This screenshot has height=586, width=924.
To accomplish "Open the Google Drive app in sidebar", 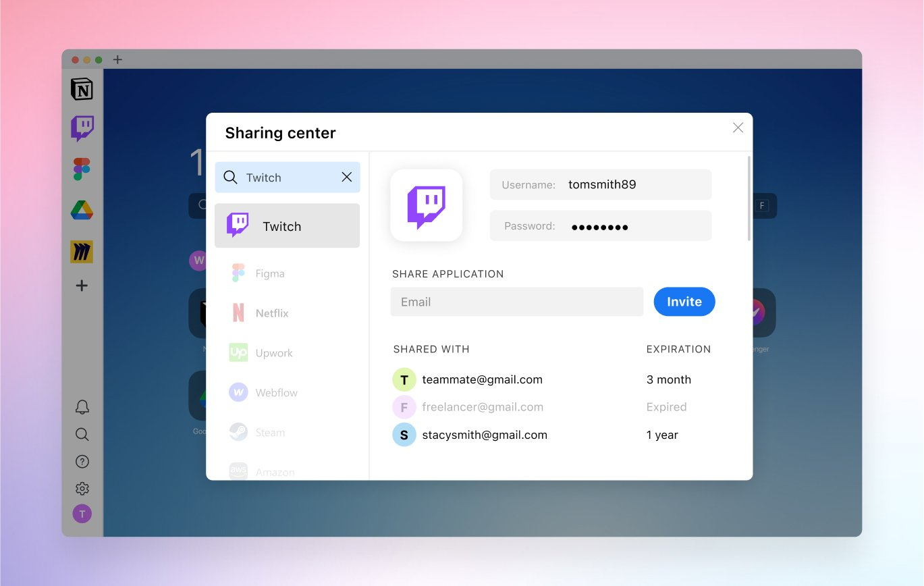I will 82,211.
